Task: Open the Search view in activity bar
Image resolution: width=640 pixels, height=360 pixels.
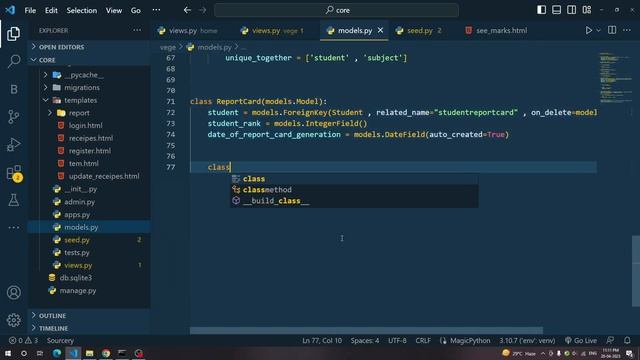Action: [x=13, y=61]
